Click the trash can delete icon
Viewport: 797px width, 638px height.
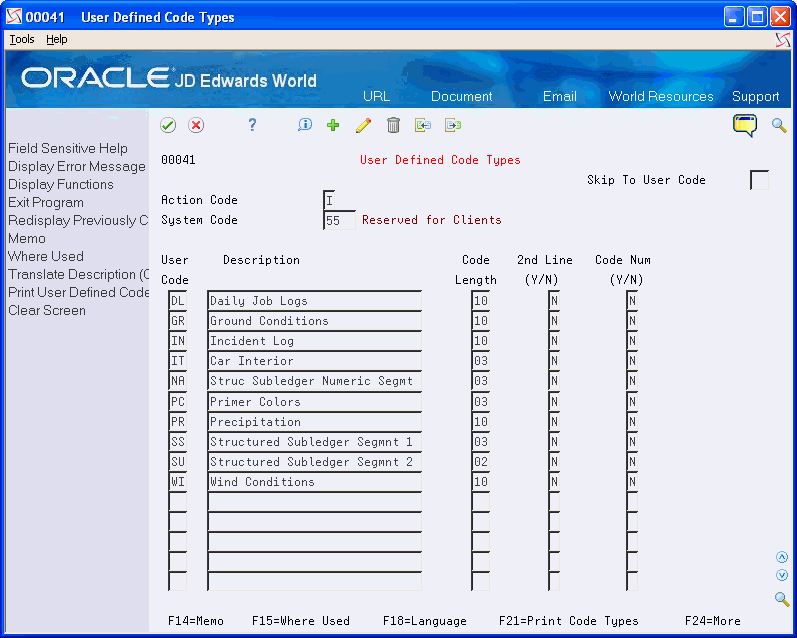(393, 125)
